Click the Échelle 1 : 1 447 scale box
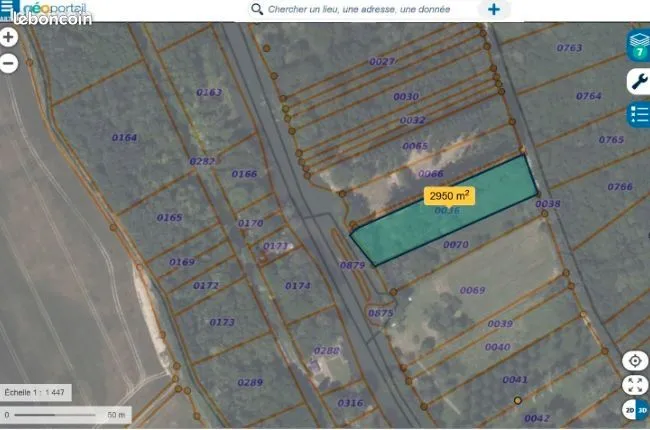Viewport: 650px width, 430px height. (x=35, y=392)
